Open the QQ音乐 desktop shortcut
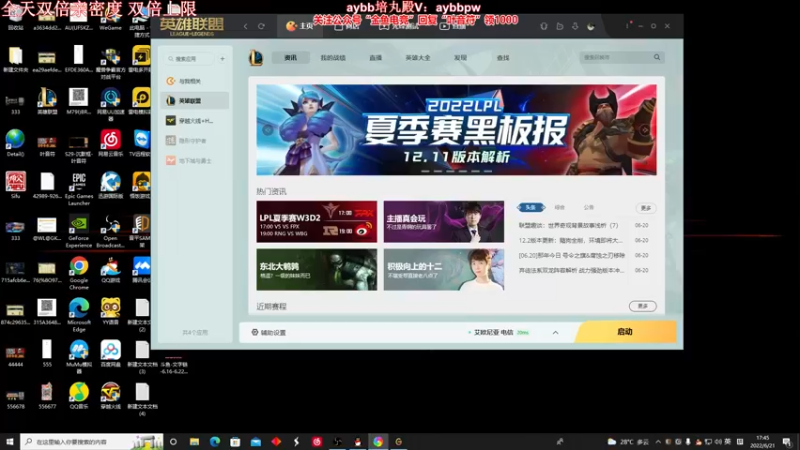 [x=79, y=396]
